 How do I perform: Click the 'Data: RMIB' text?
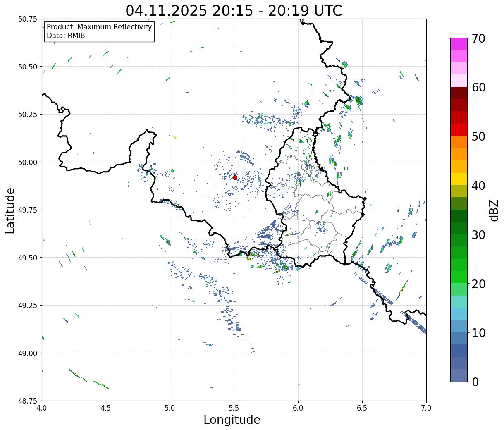click(x=66, y=36)
